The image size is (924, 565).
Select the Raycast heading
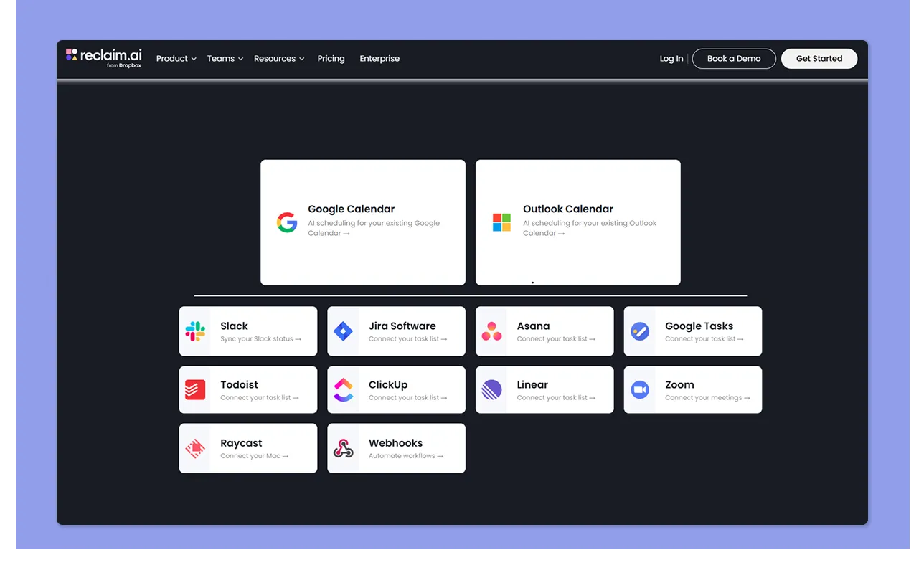(x=241, y=443)
